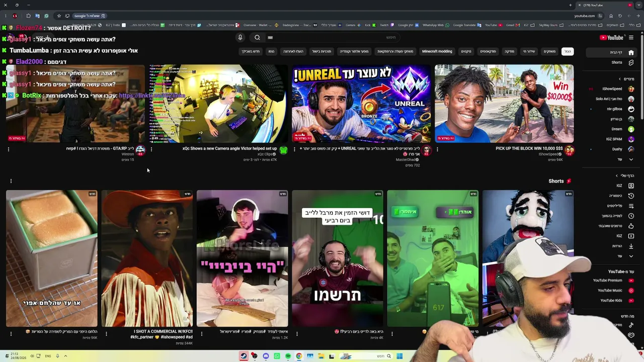Open options menu for the xQc camera angle video
Viewport: 644px width, 362px height.
(151, 149)
